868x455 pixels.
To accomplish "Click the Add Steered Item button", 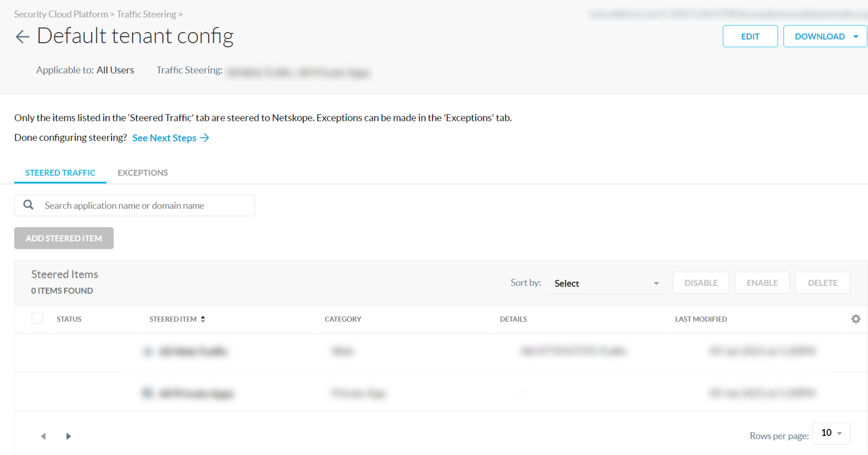I will point(64,238).
